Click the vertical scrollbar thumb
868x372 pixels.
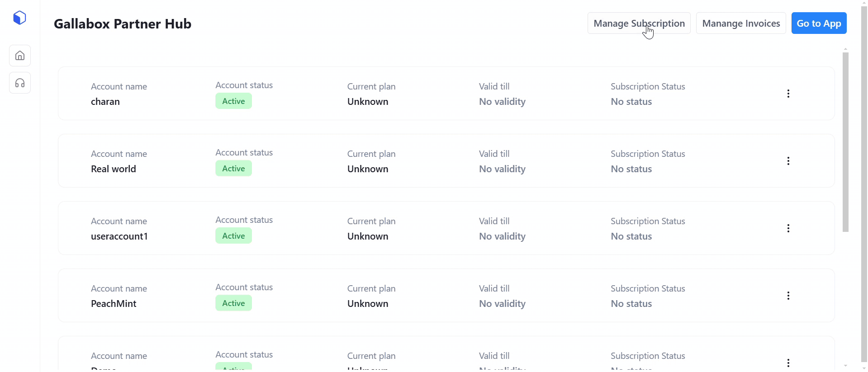pos(845,142)
